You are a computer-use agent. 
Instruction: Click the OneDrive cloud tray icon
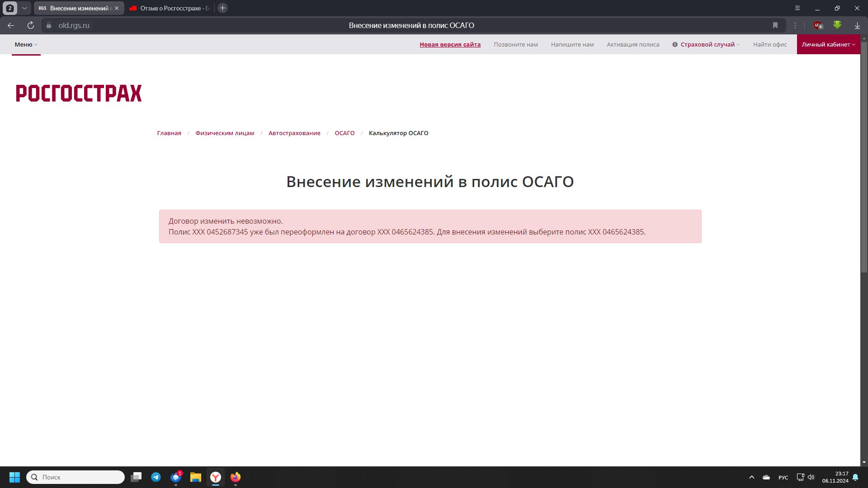[766, 477]
